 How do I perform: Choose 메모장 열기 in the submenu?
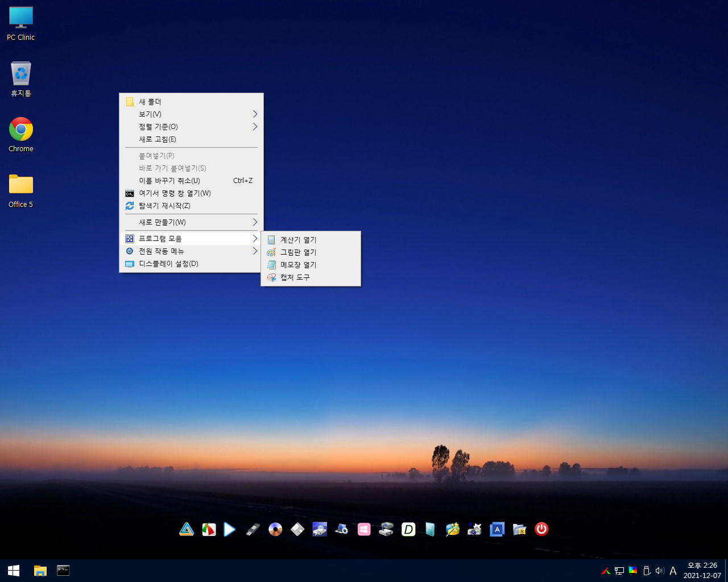pyautogui.click(x=311, y=265)
